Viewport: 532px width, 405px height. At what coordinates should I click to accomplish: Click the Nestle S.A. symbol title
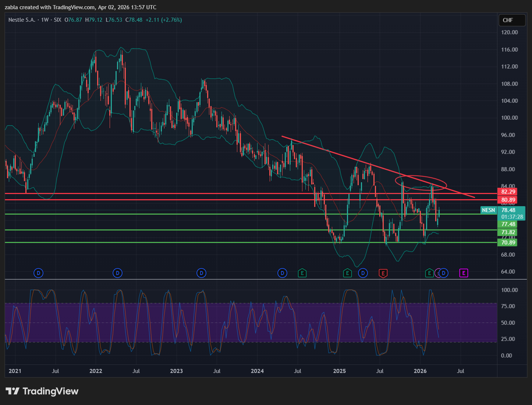pyautogui.click(x=22, y=20)
